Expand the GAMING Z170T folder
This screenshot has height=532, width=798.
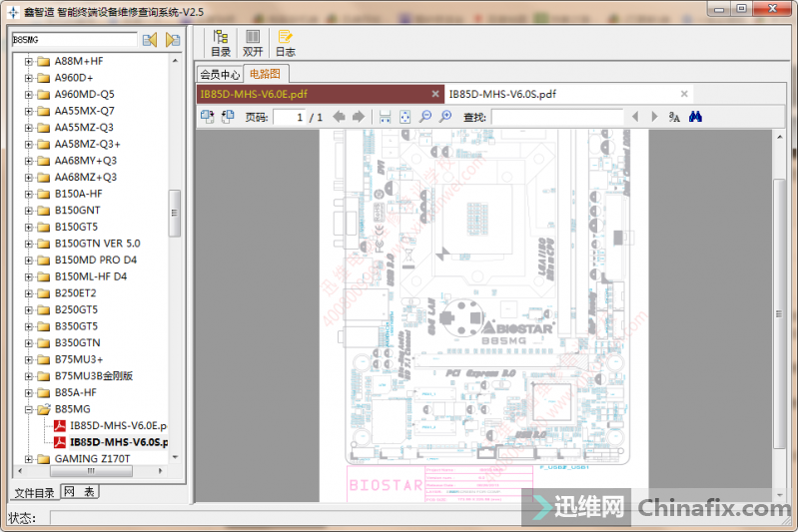pos(29,459)
